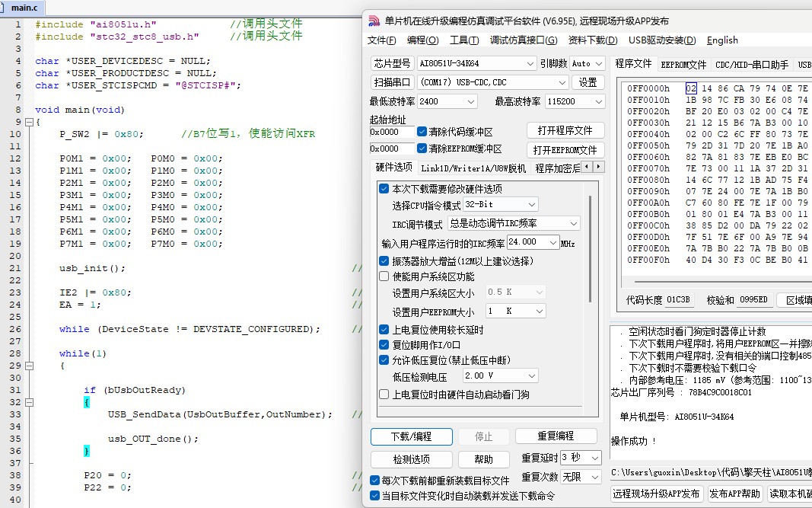Viewport: 812px width, 508px height.
Task: Click the 远程现场升级APP发布 button
Action: [656, 494]
